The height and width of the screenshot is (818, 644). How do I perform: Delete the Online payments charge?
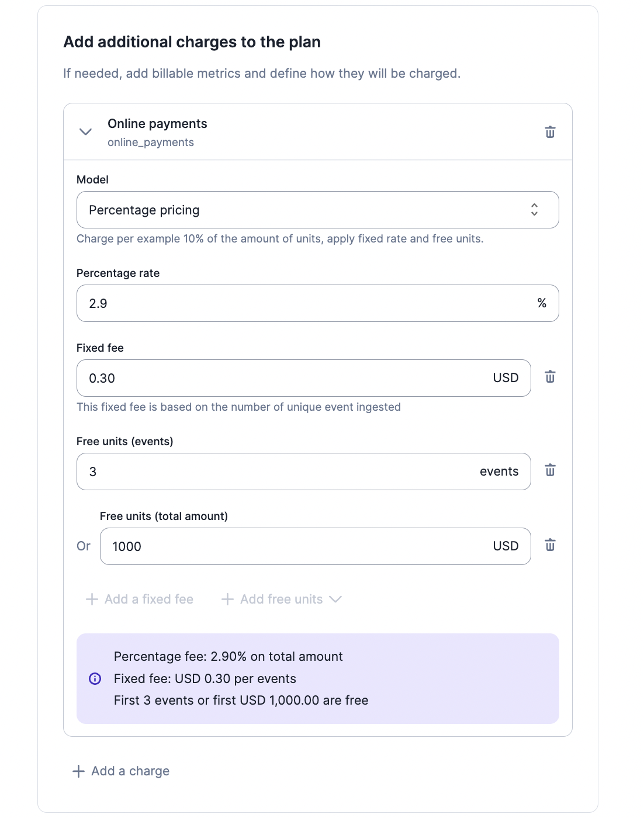point(550,132)
